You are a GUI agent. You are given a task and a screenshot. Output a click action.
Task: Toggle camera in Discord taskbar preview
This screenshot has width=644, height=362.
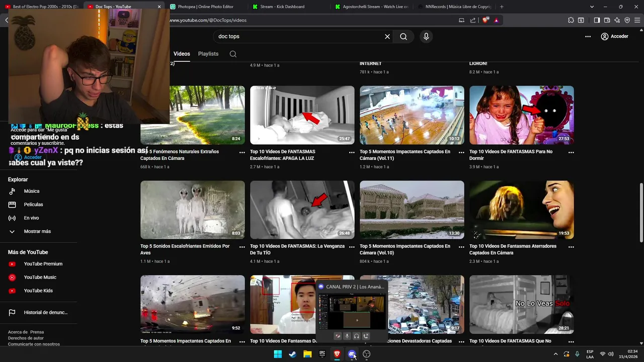[x=338, y=336]
